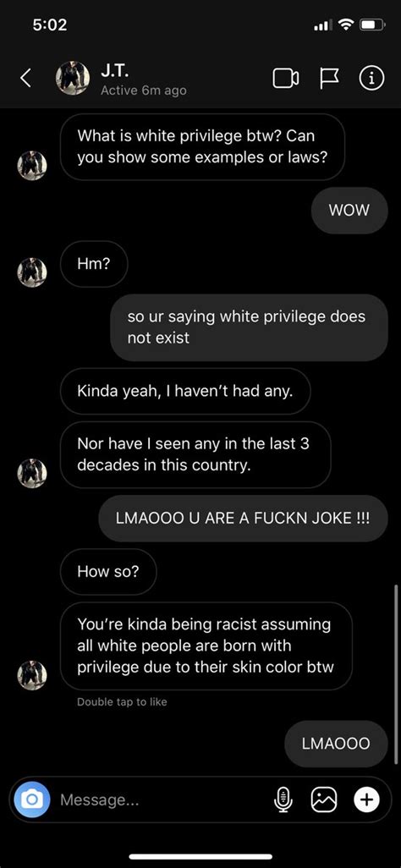The height and width of the screenshot is (868, 401).
Task: Tap the 'Hm?' message bubble
Action: coord(94,264)
